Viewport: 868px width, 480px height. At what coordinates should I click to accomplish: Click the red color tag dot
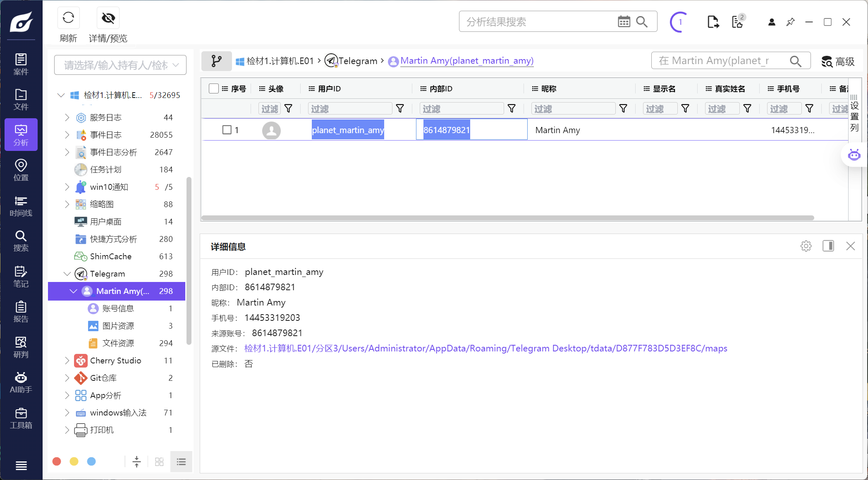57,461
